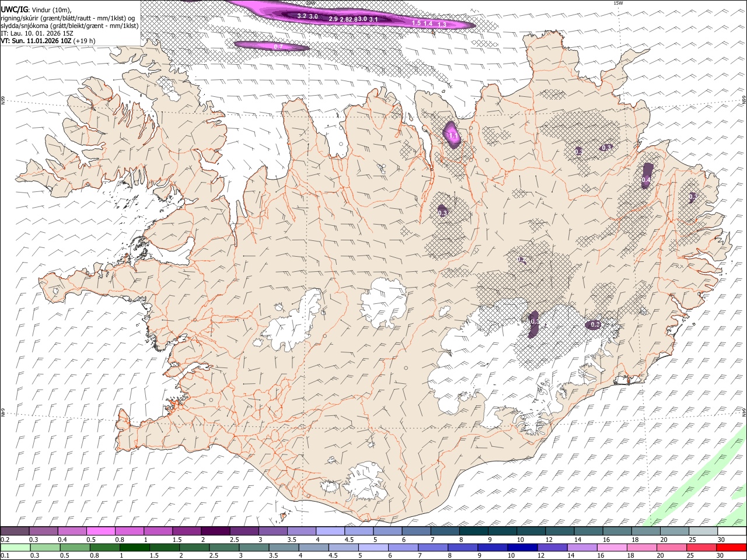Pick the bright magenta 0.5 swatch on the upper scale
The width and height of the screenshot is (747, 560).
coord(100,531)
